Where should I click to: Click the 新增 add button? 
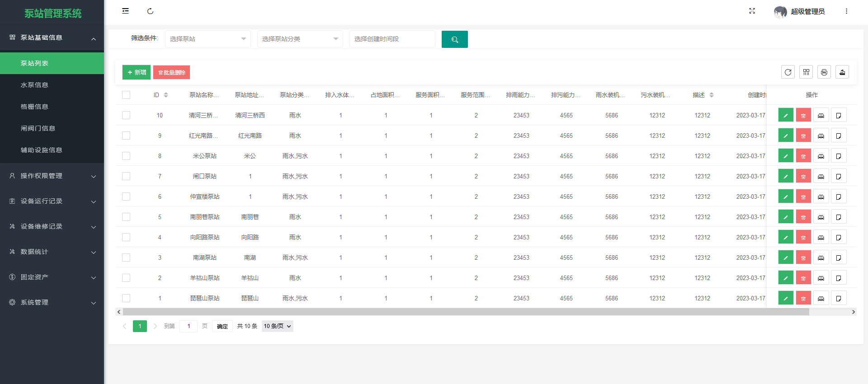(137, 72)
